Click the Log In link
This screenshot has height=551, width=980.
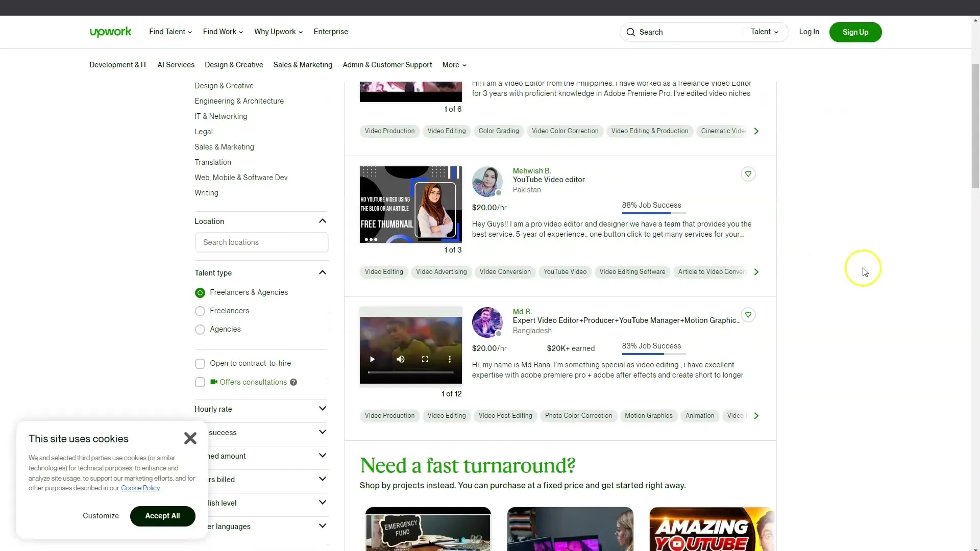[x=809, y=32]
